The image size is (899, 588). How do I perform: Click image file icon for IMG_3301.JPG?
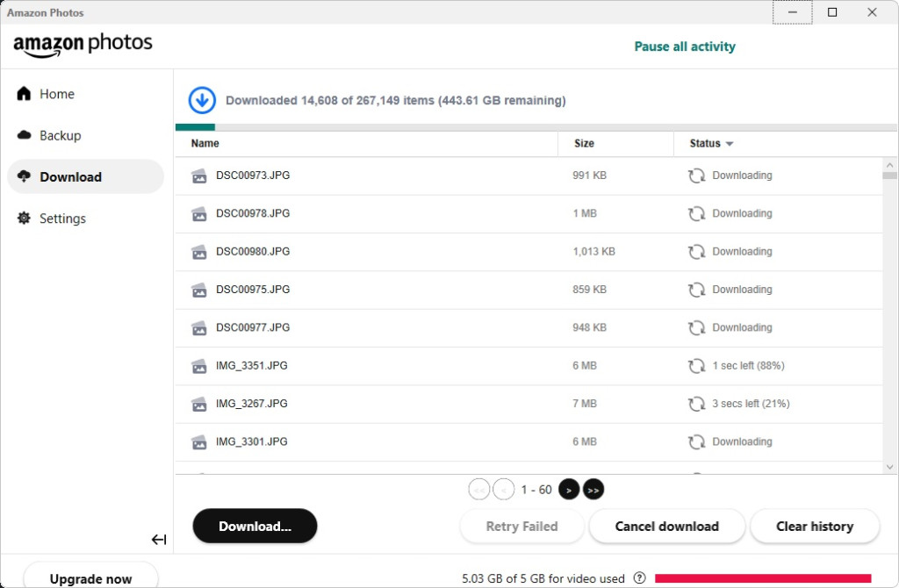(199, 442)
